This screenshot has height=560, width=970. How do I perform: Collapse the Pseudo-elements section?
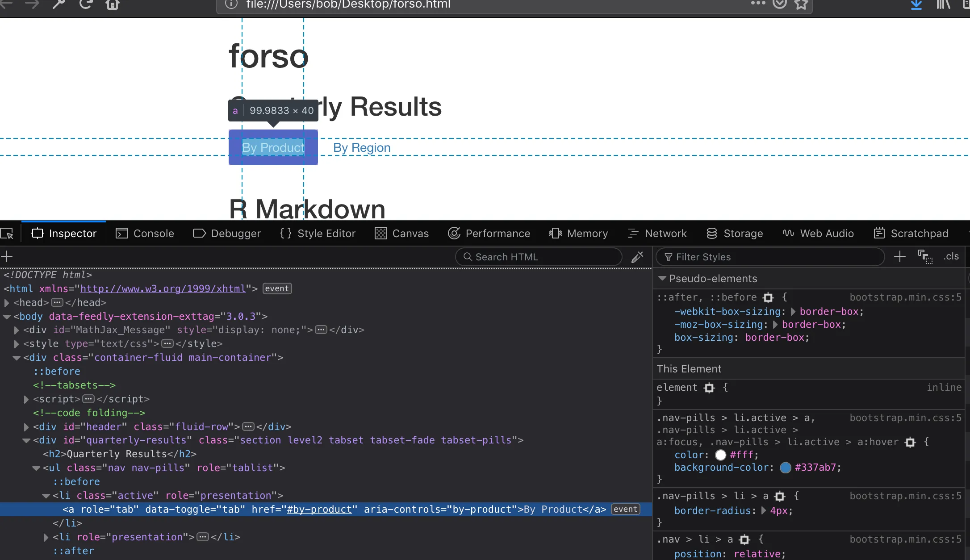point(662,278)
